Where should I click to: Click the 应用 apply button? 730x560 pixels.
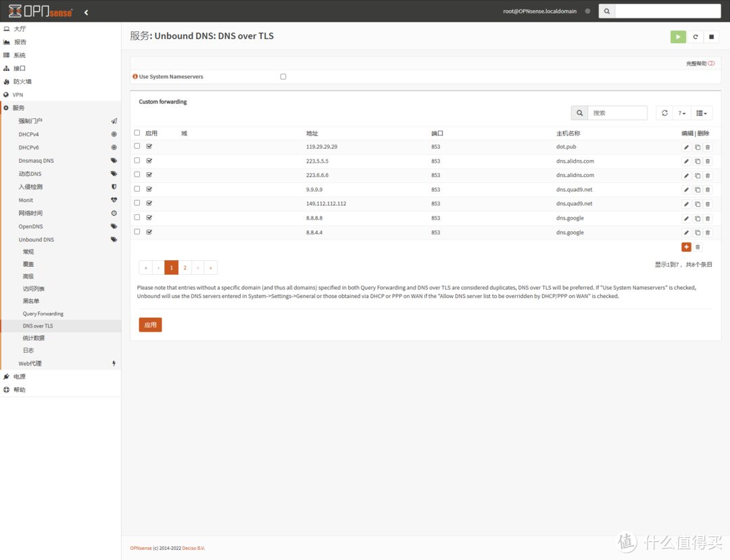pos(150,325)
